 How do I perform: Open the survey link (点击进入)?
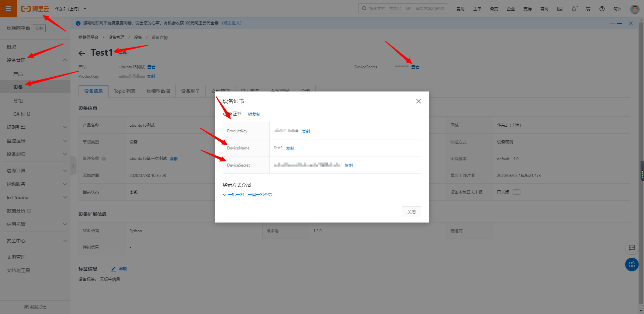click(x=232, y=23)
